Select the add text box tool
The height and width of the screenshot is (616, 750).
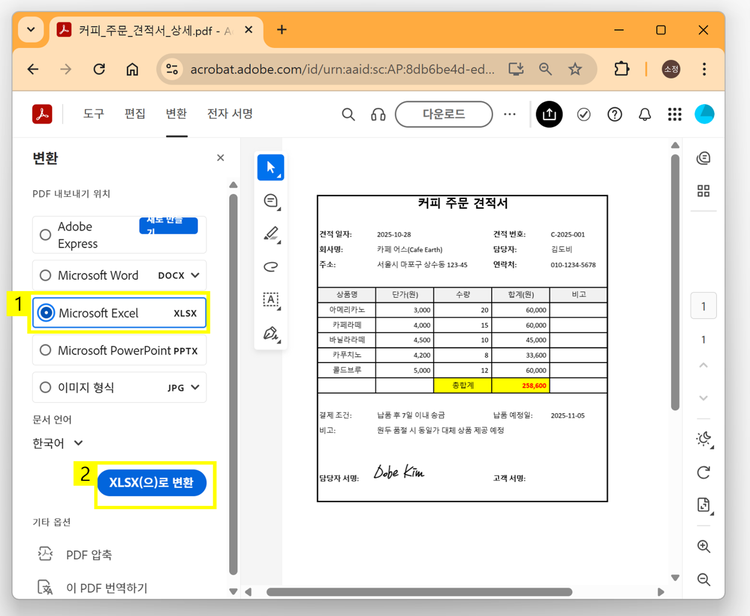pos(271,300)
